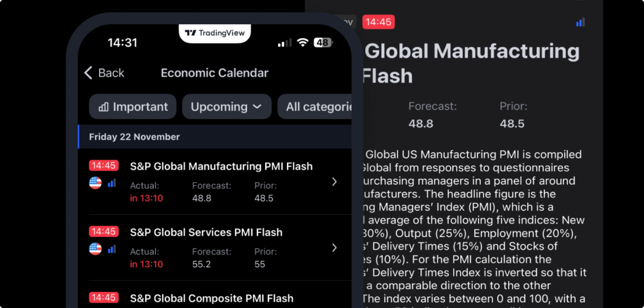The width and height of the screenshot is (644, 308).
Task: Tap the TradingView logo at the top
Action: (x=215, y=34)
